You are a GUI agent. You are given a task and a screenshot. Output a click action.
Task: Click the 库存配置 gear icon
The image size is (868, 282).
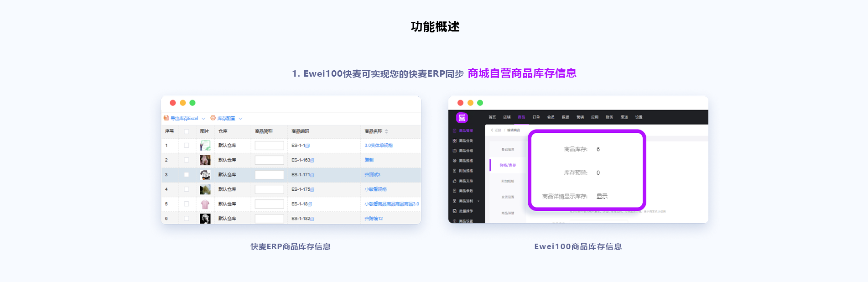[213, 118]
